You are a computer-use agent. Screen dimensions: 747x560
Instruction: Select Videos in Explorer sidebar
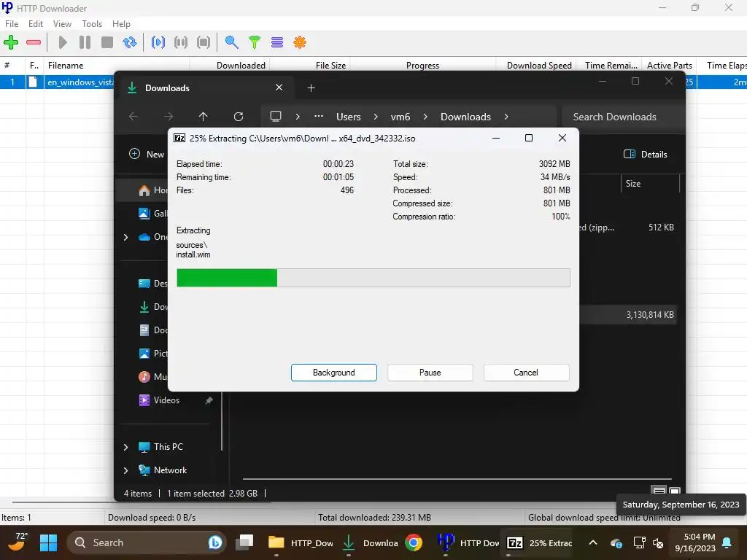[x=166, y=400]
